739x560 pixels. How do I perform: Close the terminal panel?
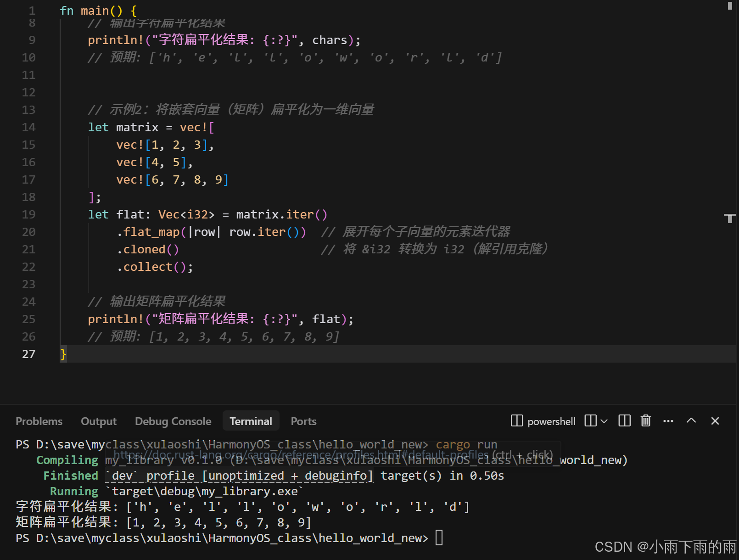click(x=715, y=421)
